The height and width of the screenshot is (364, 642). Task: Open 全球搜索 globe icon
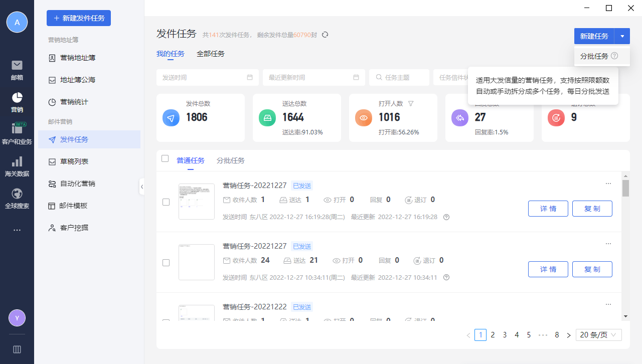point(17,194)
